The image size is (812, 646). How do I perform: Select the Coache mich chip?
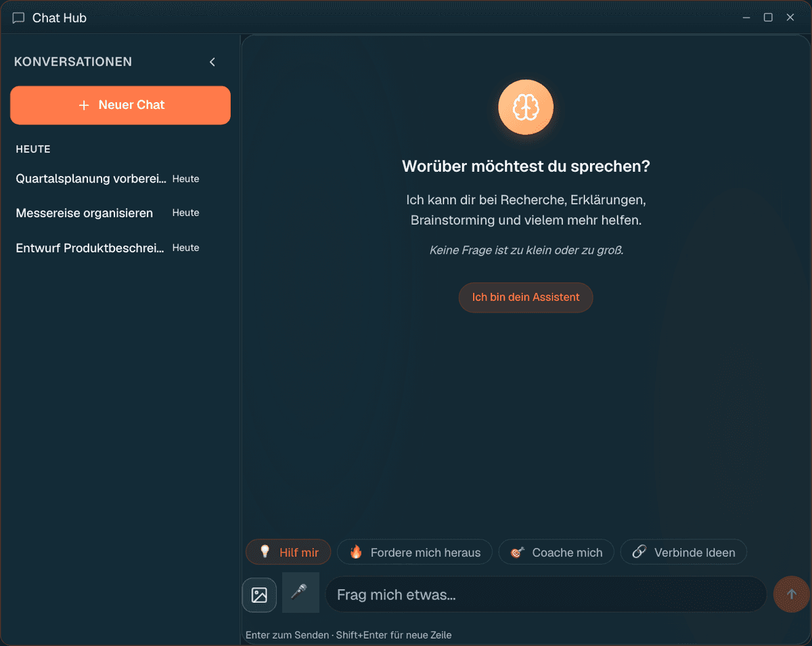point(556,552)
